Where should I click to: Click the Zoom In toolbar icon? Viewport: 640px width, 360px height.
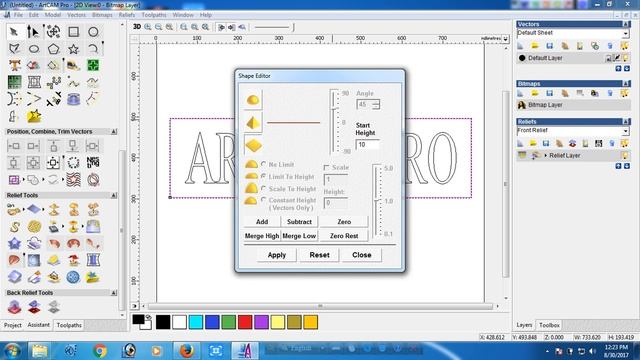coord(148,27)
